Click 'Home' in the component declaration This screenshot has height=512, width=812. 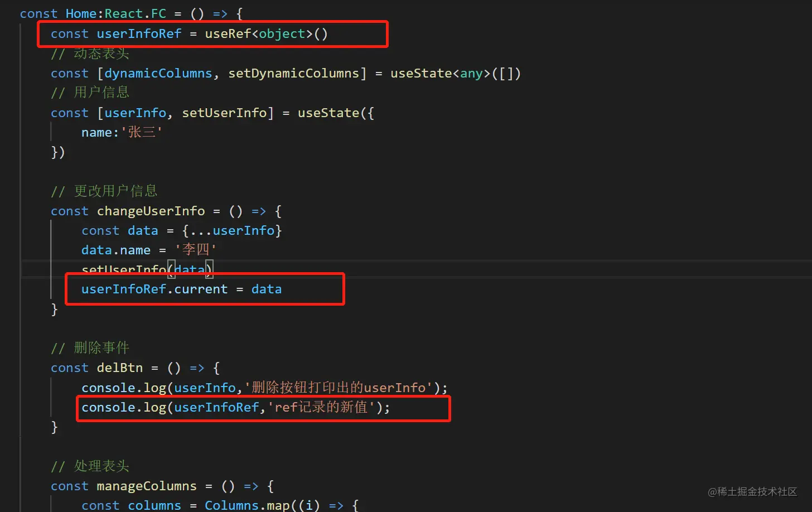(81, 13)
